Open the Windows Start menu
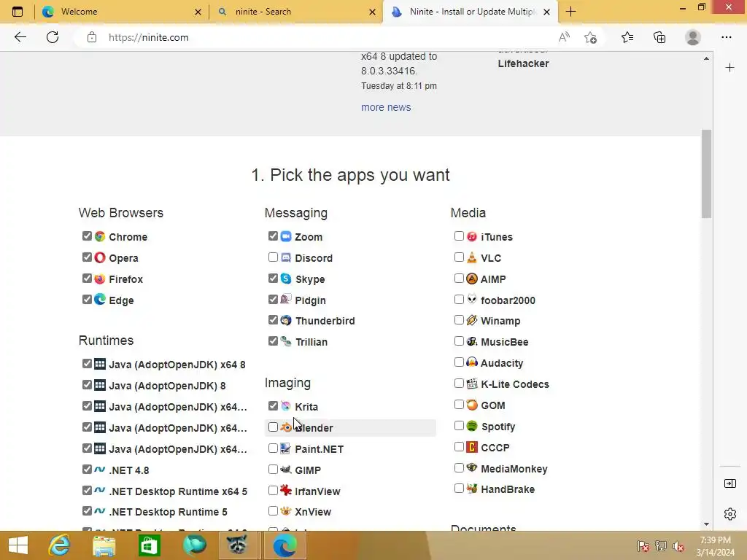Screen dimensions: 747x560 [18, 545]
